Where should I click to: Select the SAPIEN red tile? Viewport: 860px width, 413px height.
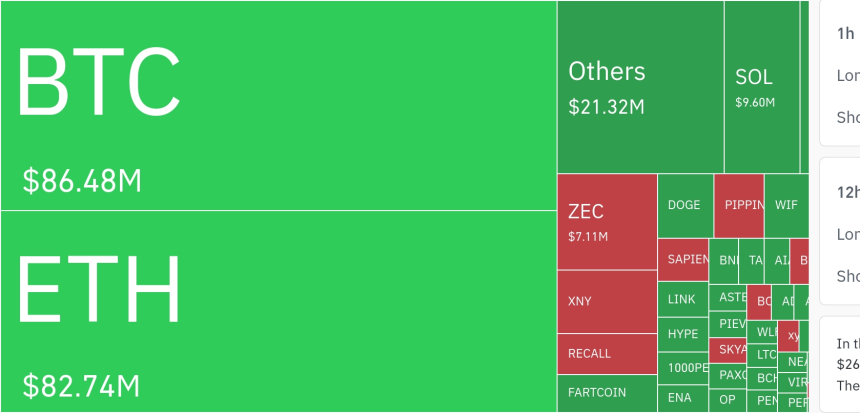(683, 259)
